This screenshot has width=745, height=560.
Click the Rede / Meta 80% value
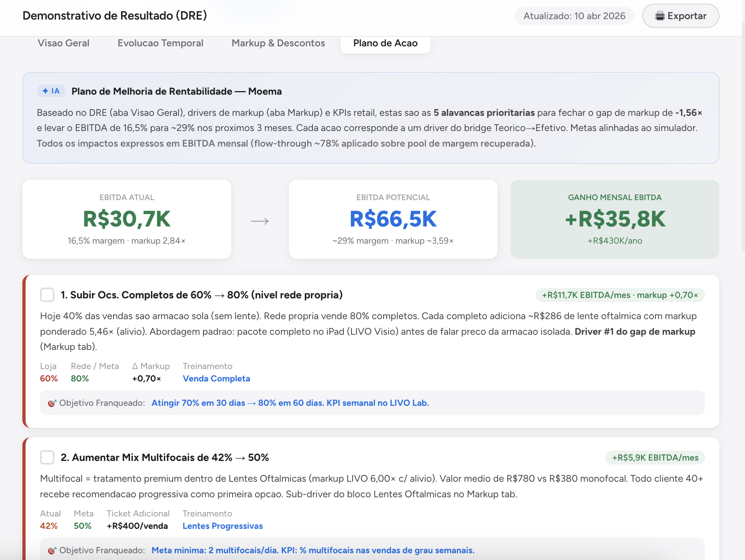pos(80,379)
